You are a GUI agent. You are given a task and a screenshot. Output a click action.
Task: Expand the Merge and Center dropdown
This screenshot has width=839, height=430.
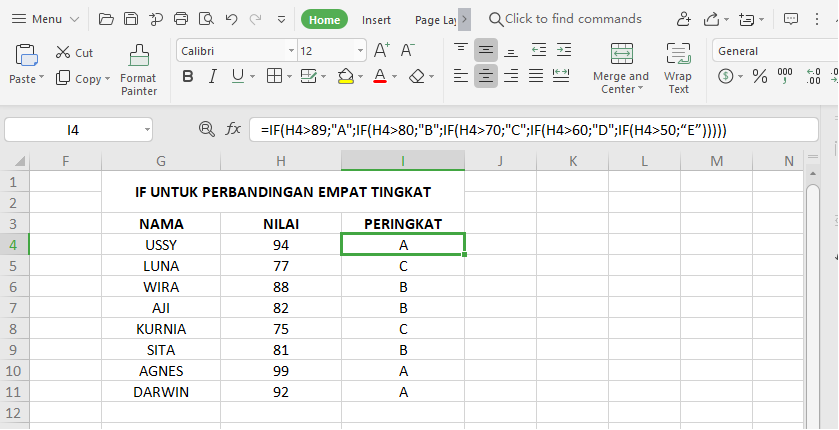pos(642,90)
